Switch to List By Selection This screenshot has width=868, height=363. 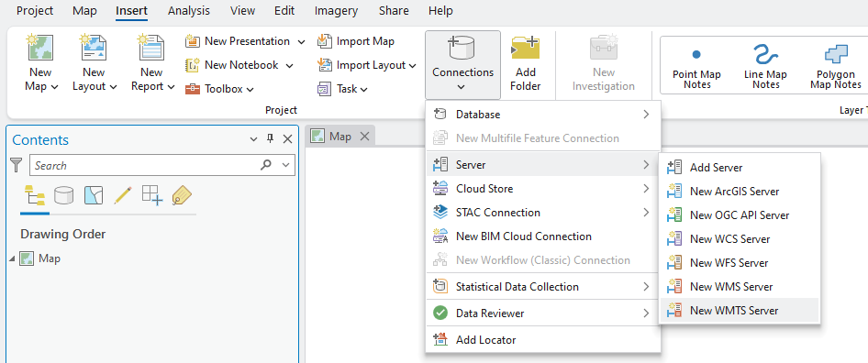[x=94, y=195]
